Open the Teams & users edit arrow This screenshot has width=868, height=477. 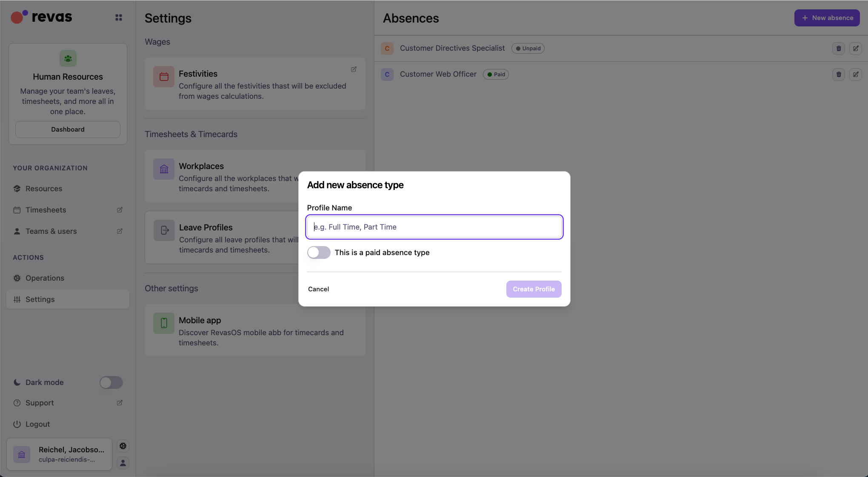click(x=120, y=231)
